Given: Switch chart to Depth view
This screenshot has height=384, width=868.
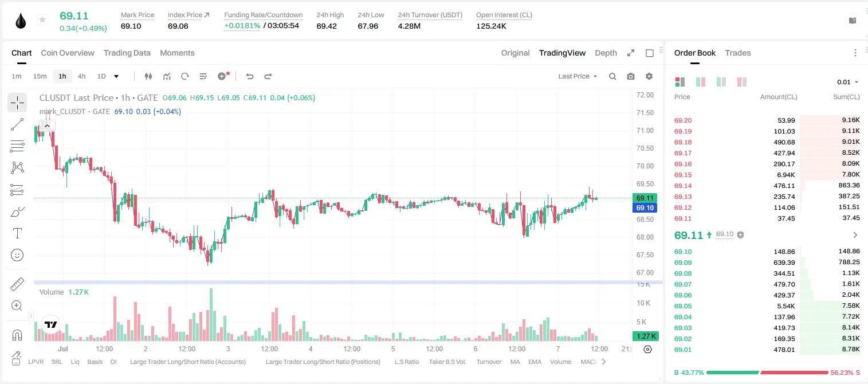Looking at the screenshot, I should (606, 53).
